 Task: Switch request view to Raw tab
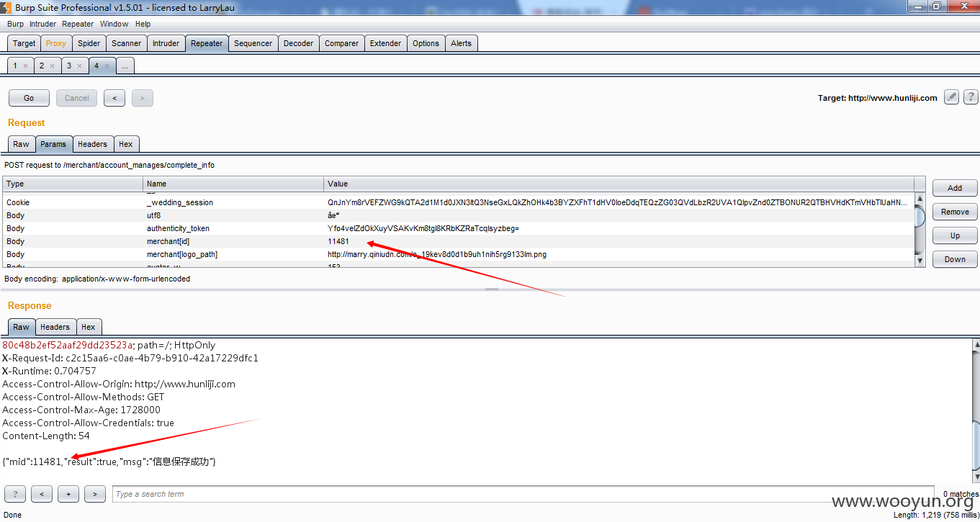point(22,144)
